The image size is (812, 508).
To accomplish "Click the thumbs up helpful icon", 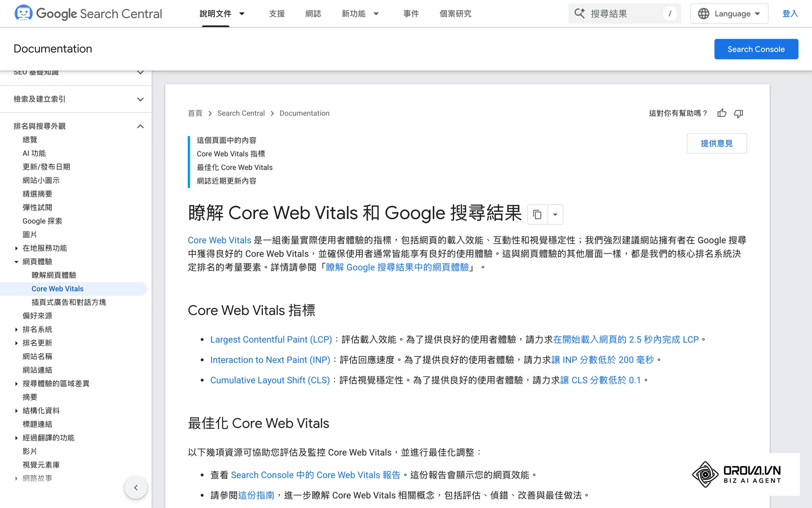I will click(x=722, y=113).
